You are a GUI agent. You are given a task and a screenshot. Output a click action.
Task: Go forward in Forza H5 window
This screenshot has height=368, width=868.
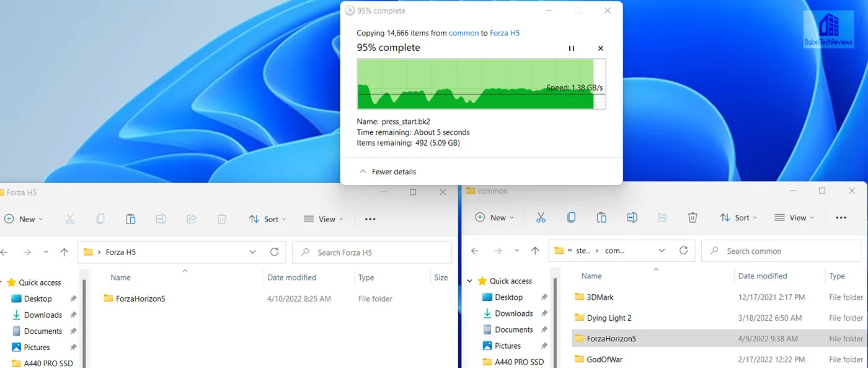(27, 253)
